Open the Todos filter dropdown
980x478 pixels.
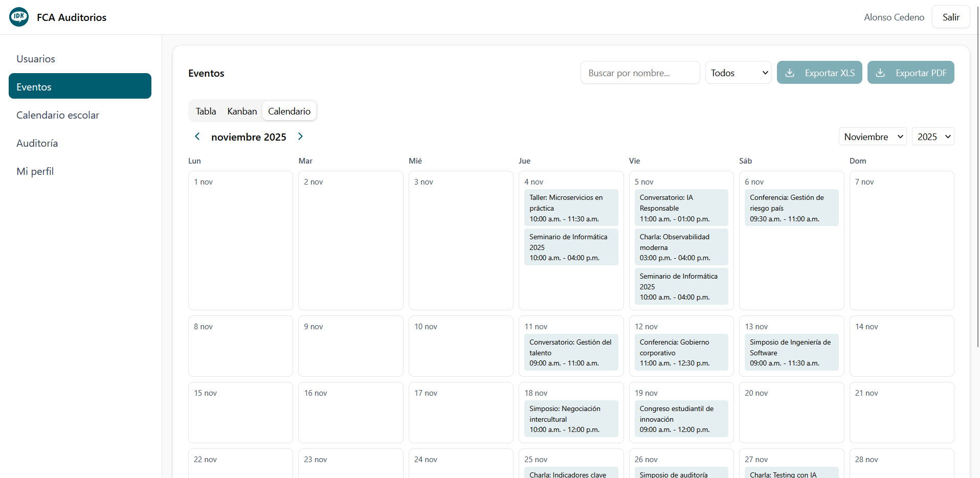[x=739, y=73]
